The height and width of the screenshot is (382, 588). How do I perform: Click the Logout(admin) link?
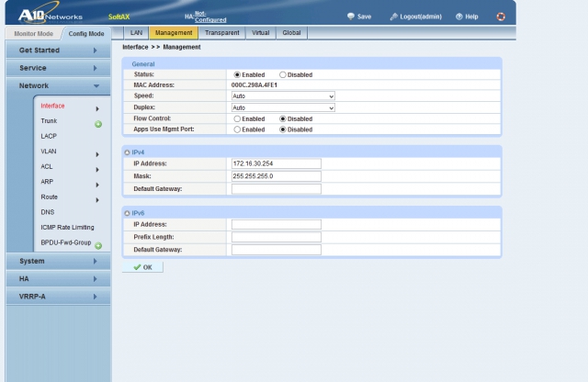(421, 17)
